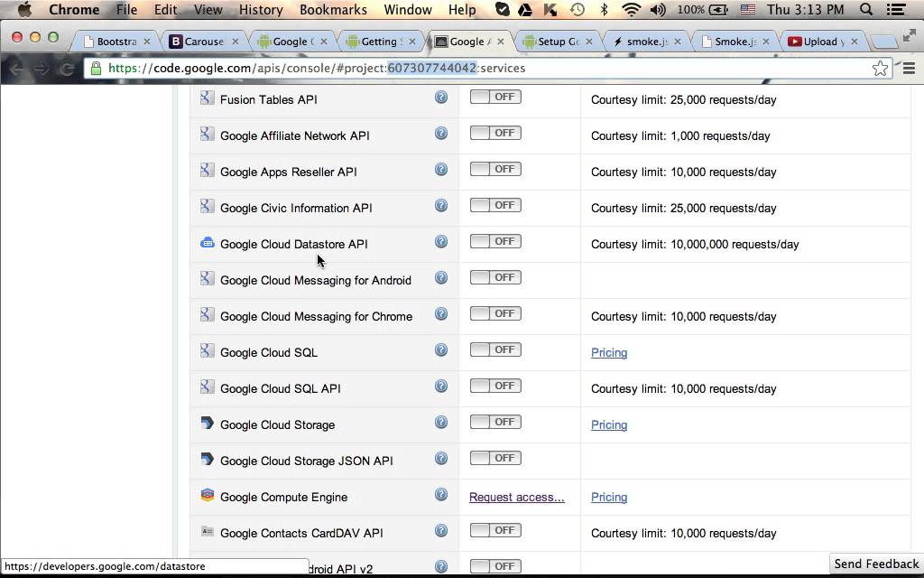The width and height of the screenshot is (924, 578).
Task: Switch to the smoke.js tab
Action: 646,42
